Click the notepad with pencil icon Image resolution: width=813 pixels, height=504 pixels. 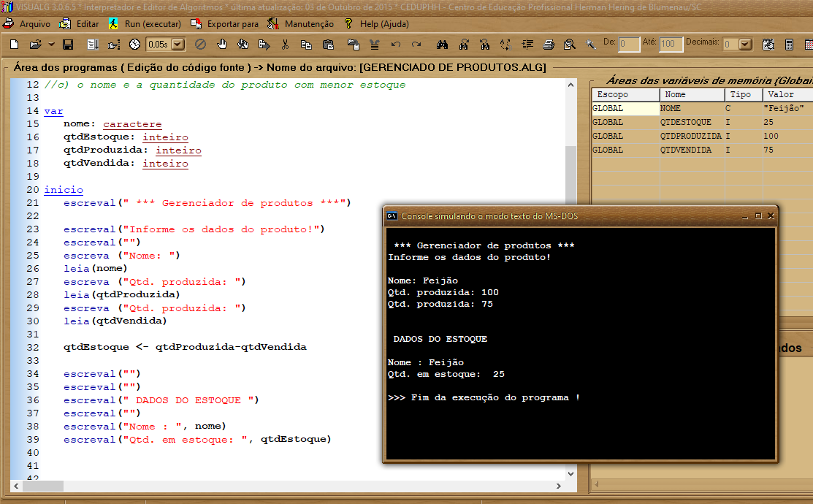[768, 45]
